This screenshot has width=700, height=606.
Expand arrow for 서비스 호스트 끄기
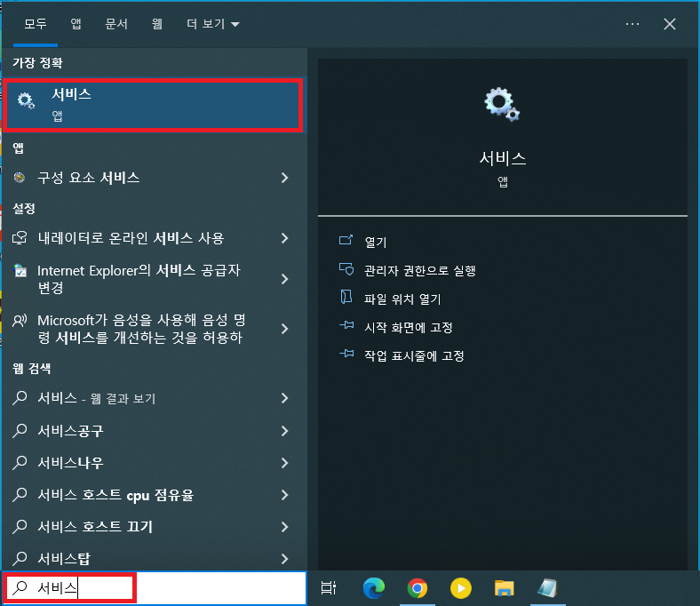pos(285,527)
